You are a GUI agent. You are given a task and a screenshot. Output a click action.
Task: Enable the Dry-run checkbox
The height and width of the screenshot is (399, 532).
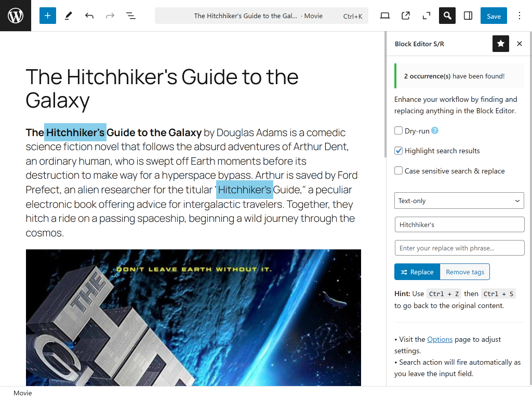pyautogui.click(x=398, y=130)
